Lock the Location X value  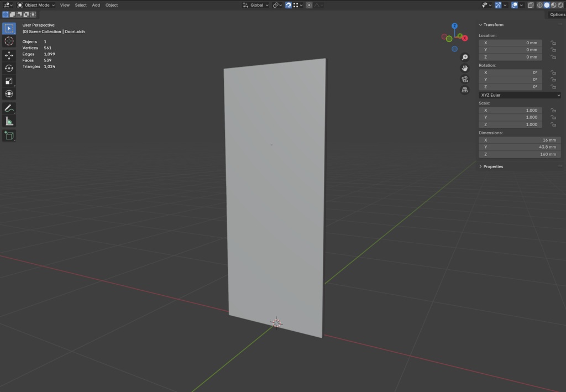553,43
